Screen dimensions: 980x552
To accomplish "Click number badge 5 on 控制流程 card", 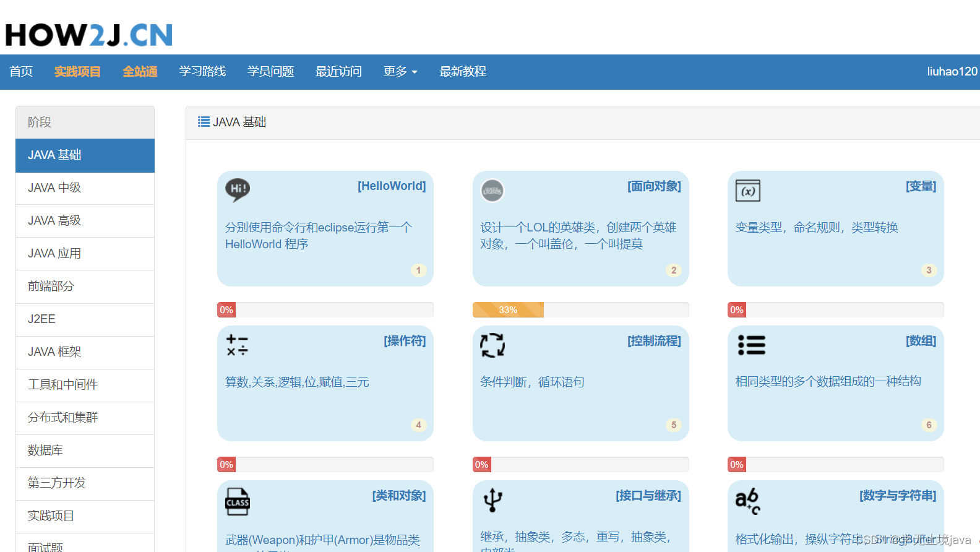I will coord(674,425).
